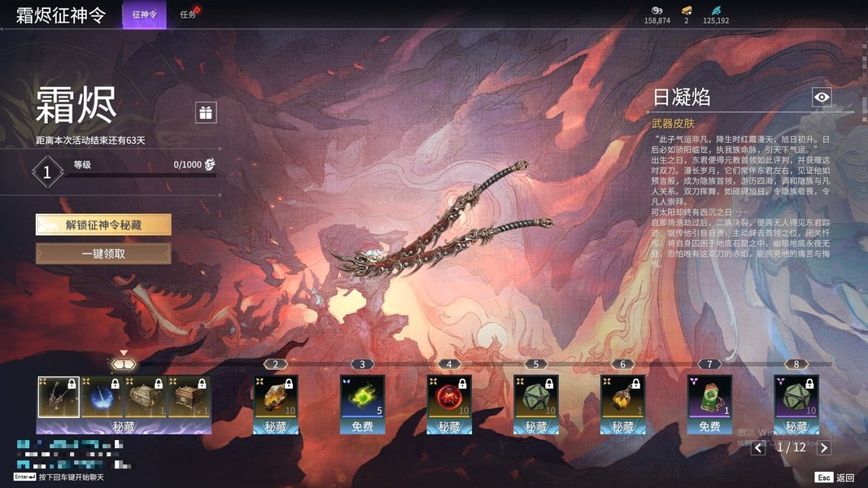Click the silver currency icon showing 158,874
The image size is (868, 488).
coord(657,10)
